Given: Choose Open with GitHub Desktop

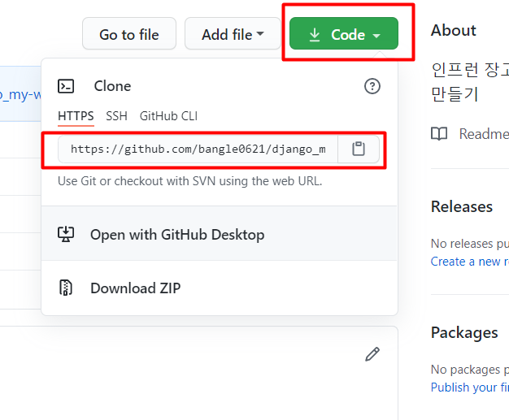Looking at the screenshot, I should pos(219,235).
